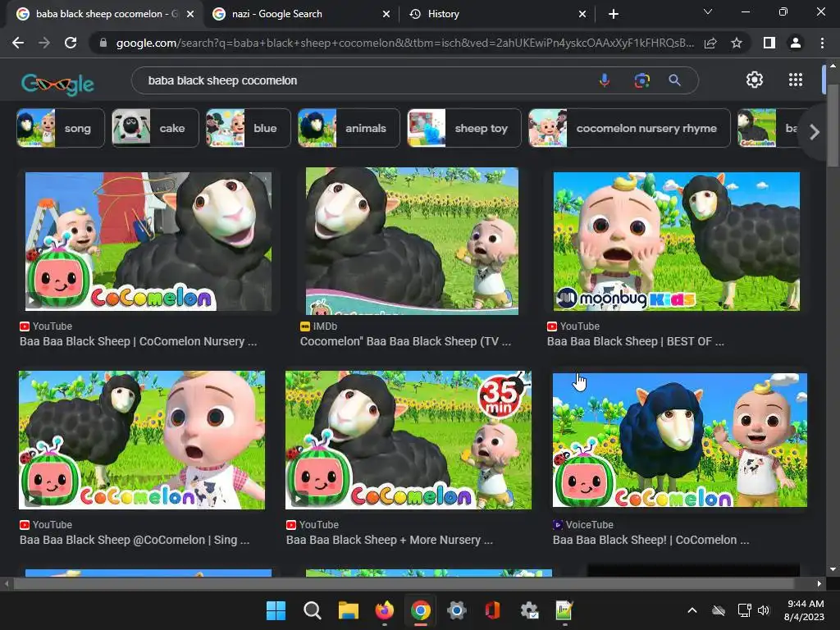Filter images by the animals chip
The width and height of the screenshot is (840, 630).
click(349, 128)
